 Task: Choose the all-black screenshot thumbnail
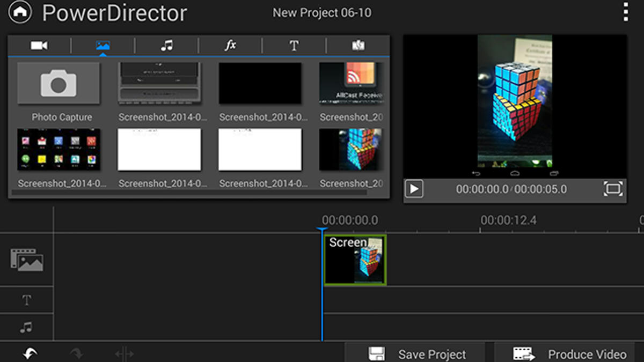click(260, 83)
